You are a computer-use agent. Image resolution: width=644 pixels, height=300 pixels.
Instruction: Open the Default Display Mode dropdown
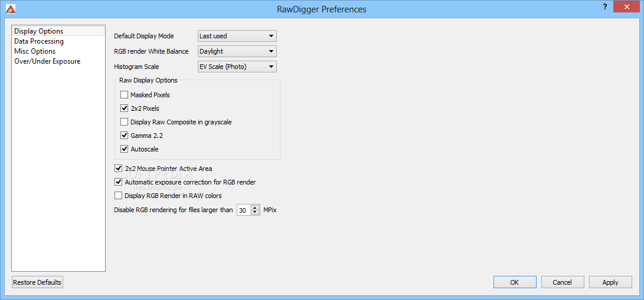(x=237, y=36)
